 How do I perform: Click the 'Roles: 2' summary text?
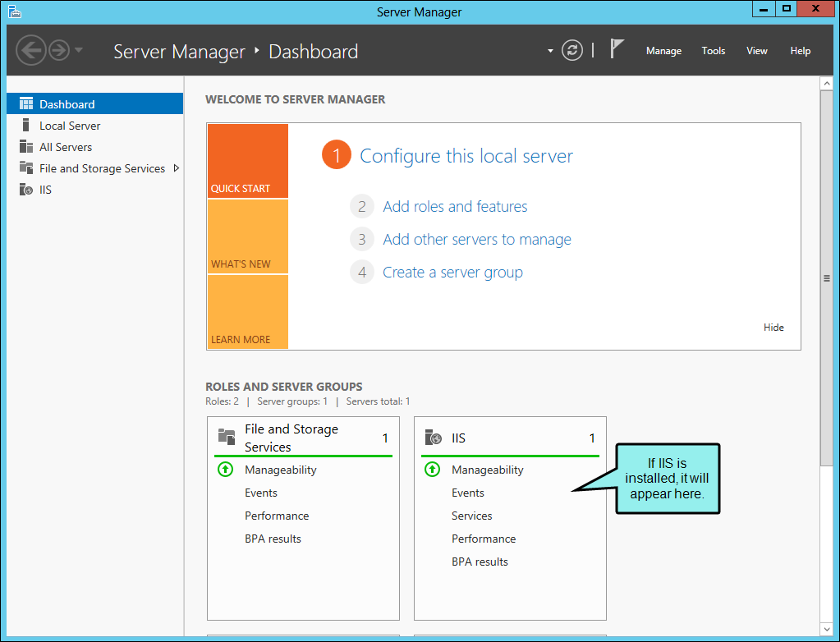click(x=222, y=401)
